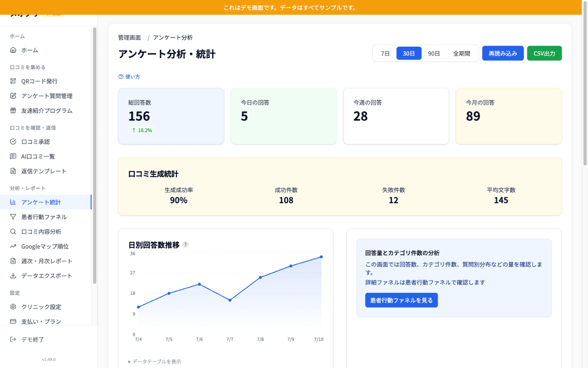Image resolution: width=588 pixels, height=368 pixels.
Task: Open QRコード発行 menu item
Action: pos(46,81)
